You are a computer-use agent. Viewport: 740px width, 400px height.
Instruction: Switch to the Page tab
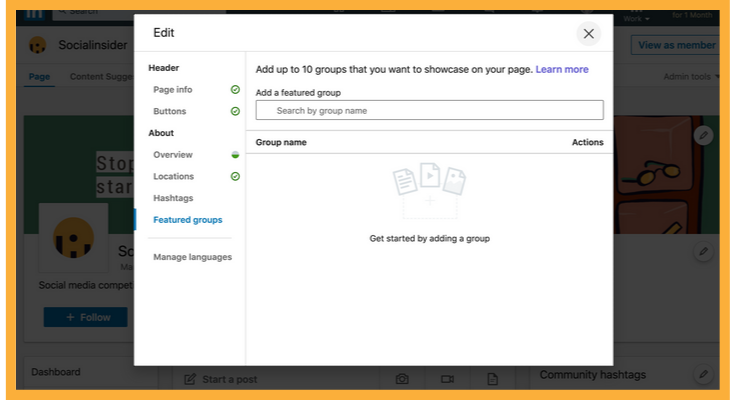(x=39, y=77)
